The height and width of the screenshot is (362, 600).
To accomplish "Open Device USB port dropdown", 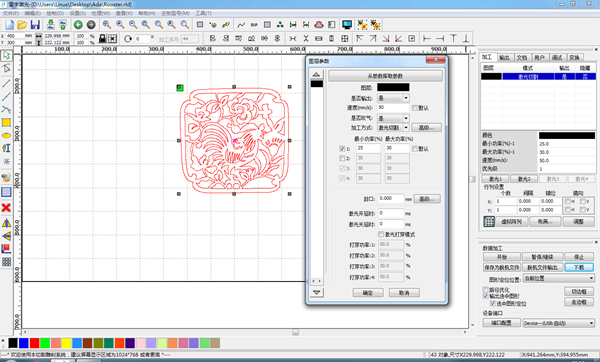I will pos(558,323).
